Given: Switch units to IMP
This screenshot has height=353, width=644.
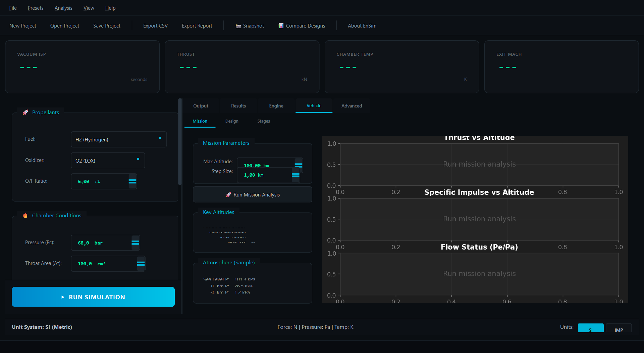Looking at the screenshot, I should 619,328.
